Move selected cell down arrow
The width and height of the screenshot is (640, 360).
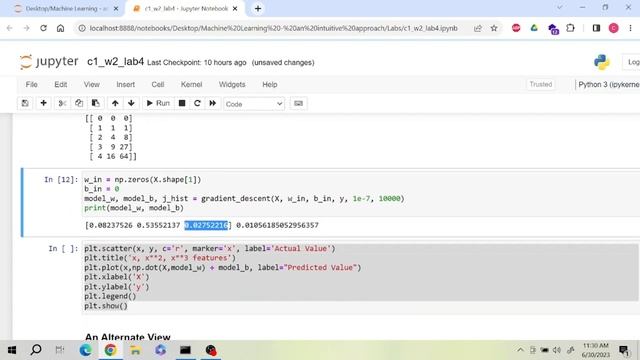pos(131,104)
